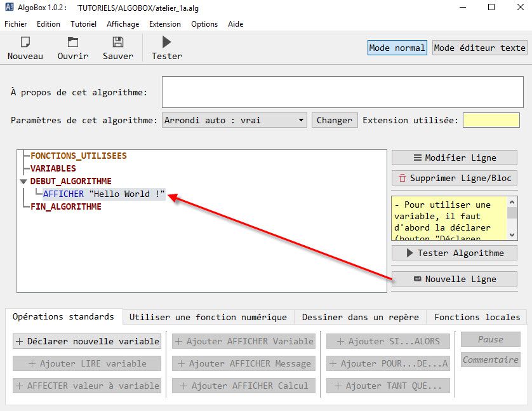Click the Nouveau file icon
The image size is (532, 411).
25,43
